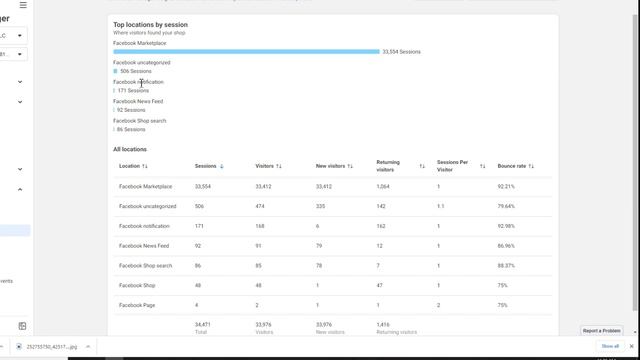Click '506 Sessions' chart label
The height and width of the screenshot is (360, 640).
[136, 71]
